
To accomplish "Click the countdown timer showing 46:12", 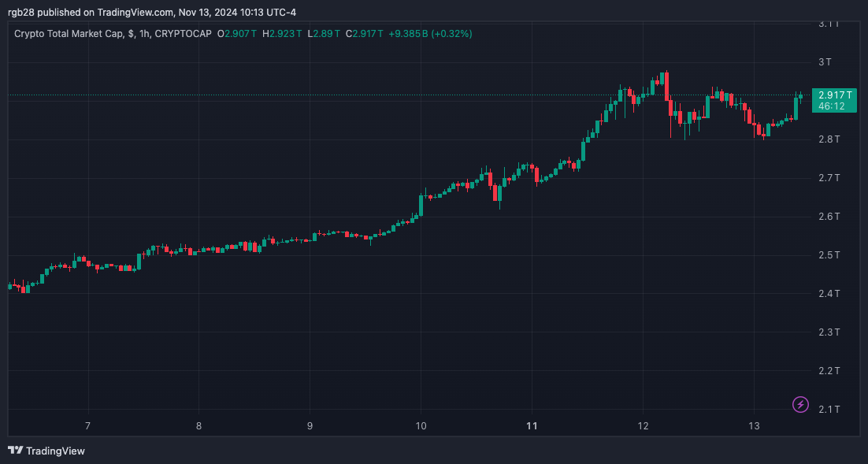I will (833, 106).
